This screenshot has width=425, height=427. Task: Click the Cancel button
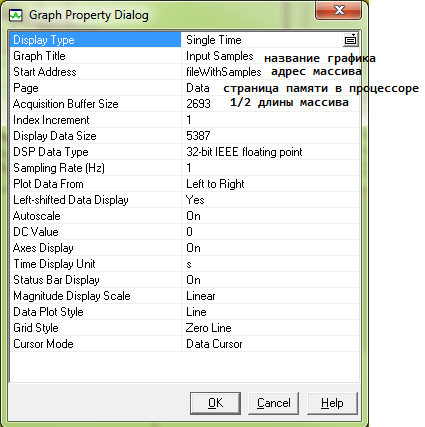(x=274, y=403)
